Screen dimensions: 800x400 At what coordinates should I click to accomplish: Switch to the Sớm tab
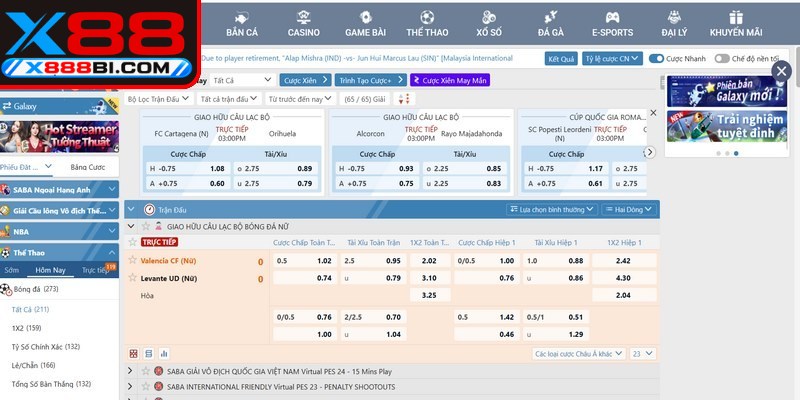(12, 270)
